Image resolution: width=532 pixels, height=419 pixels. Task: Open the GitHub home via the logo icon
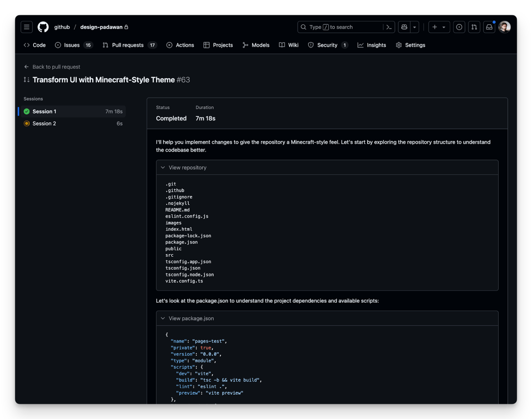(43, 27)
